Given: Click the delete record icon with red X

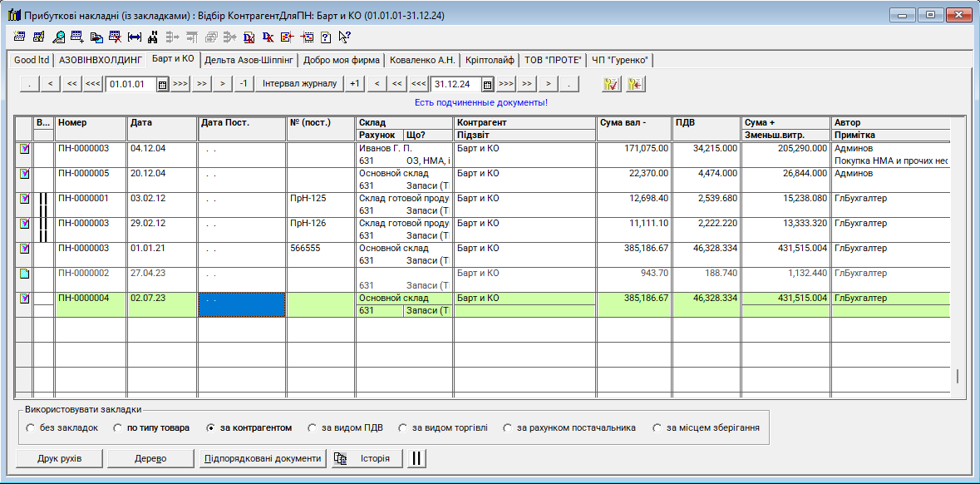Looking at the screenshot, I should [115, 37].
